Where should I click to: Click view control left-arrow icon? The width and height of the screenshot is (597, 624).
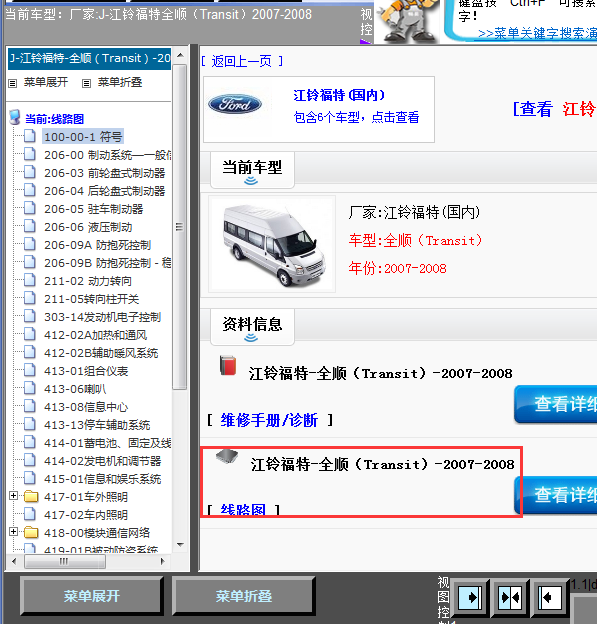(549, 597)
